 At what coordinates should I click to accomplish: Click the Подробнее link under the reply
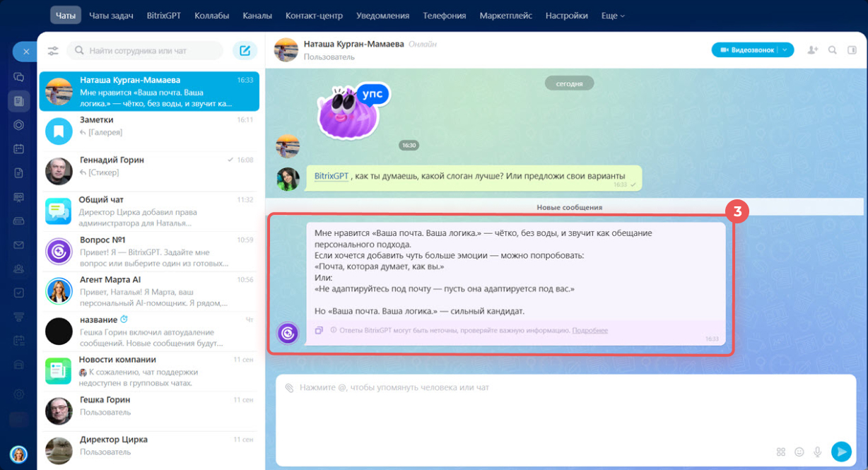click(x=590, y=330)
